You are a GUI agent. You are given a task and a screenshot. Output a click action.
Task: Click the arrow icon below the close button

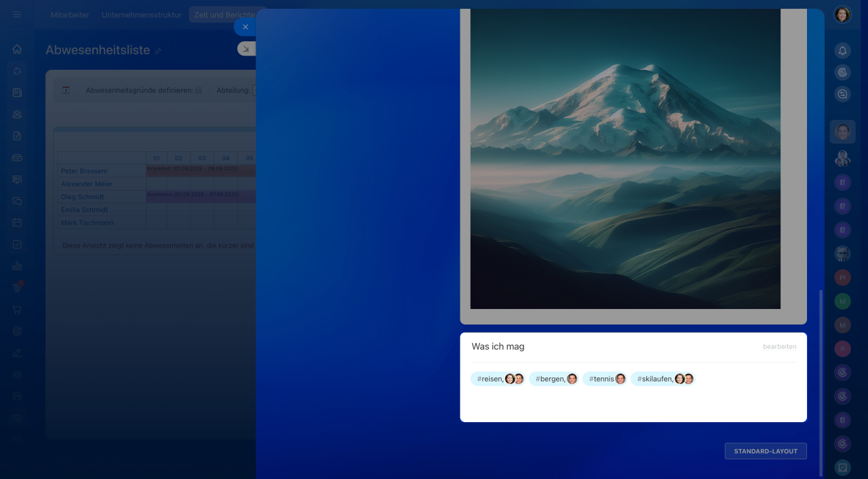[246, 49]
